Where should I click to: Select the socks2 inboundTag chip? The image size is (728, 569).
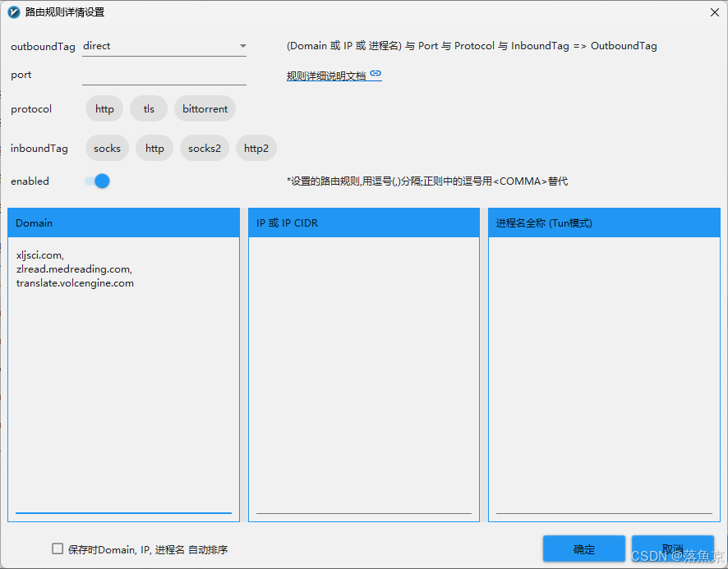pos(205,148)
